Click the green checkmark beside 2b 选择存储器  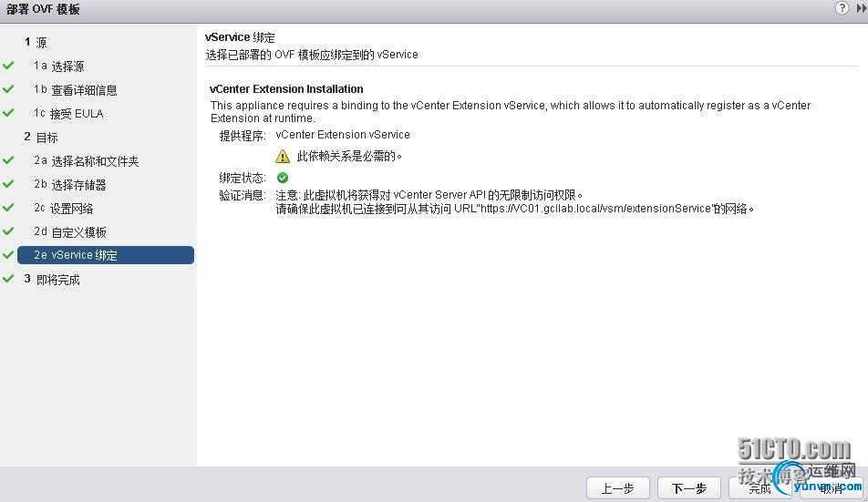pyautogui.click(x=8, y=183)
